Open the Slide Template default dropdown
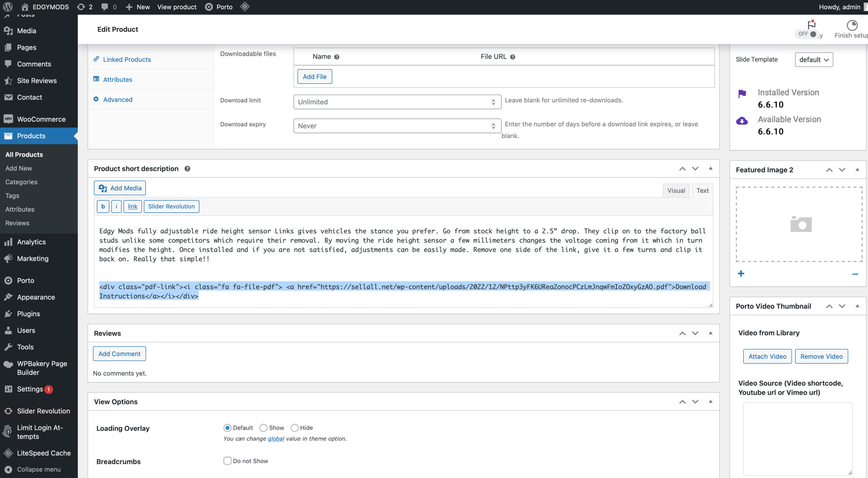This screenshot has height=478, width=868. [x=814, y=60]
